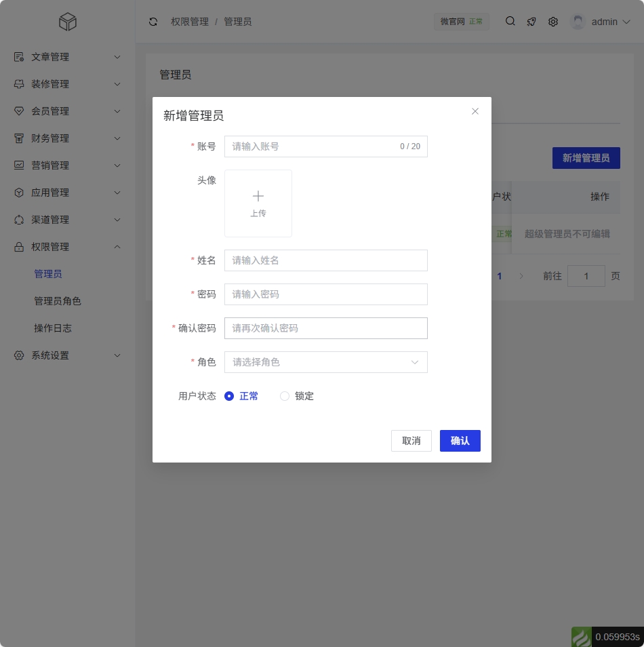Image resolution: width=644 pixels, height=647 pixels.
Task: Focus the 账号 input field
Action: [x=313, y=146]
